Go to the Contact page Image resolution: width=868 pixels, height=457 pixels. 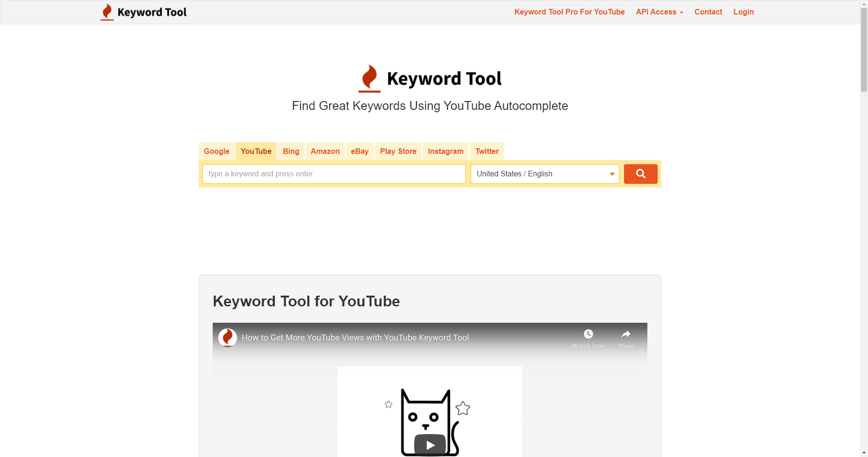[x=708, y=12]
